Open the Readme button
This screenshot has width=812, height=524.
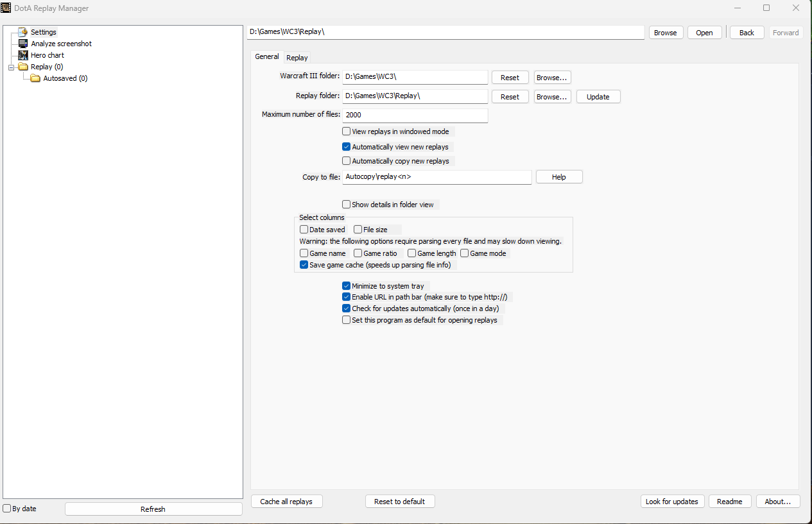click(x=730, y=502)
